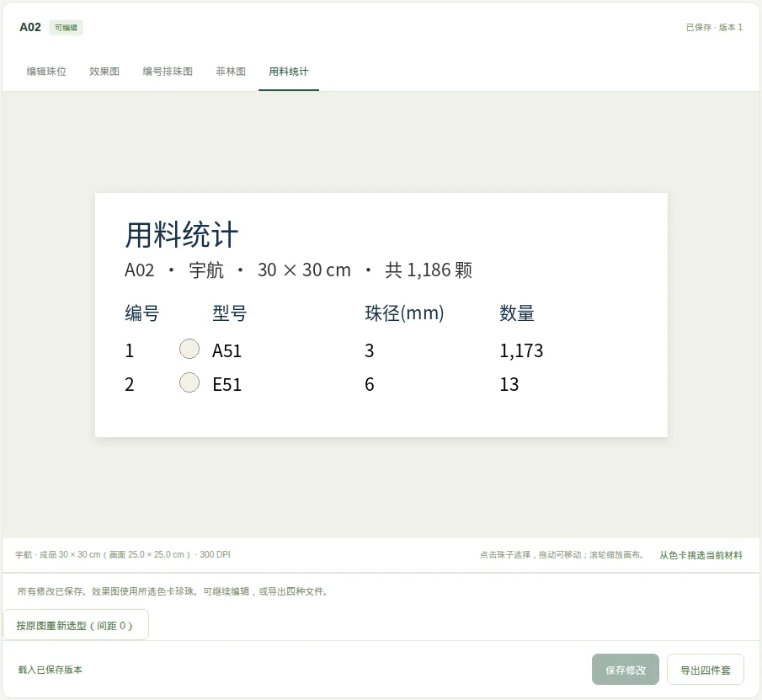Click the 用料统计 heading in the card
The height and width of the screenshot is (700, 762).
click(x=181, y=235)
